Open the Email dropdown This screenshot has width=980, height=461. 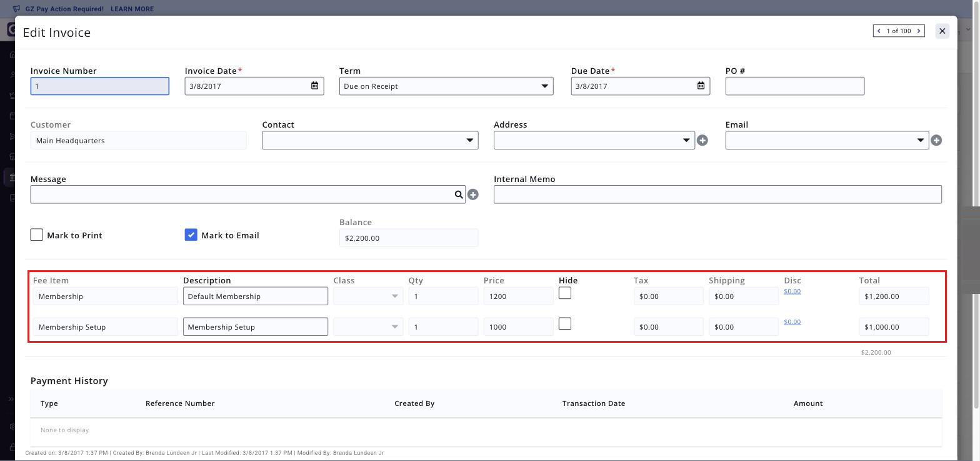pyautogui.click(x=827, y=140)
